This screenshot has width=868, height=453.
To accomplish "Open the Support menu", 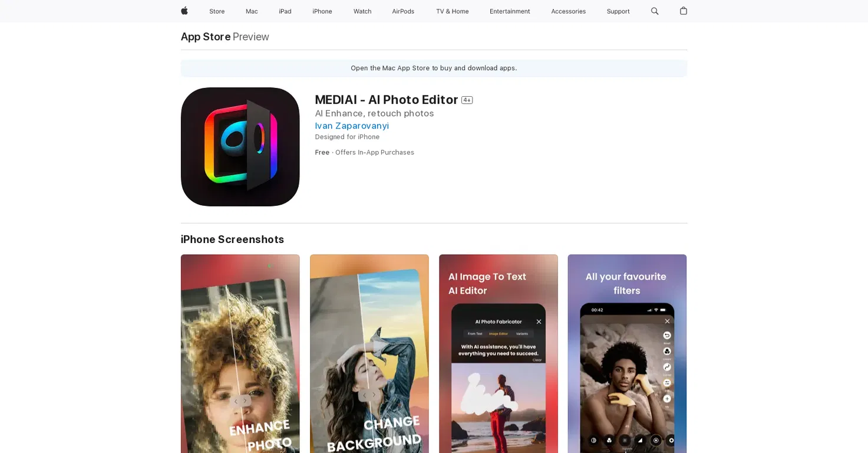I will (x=618, y=11).
